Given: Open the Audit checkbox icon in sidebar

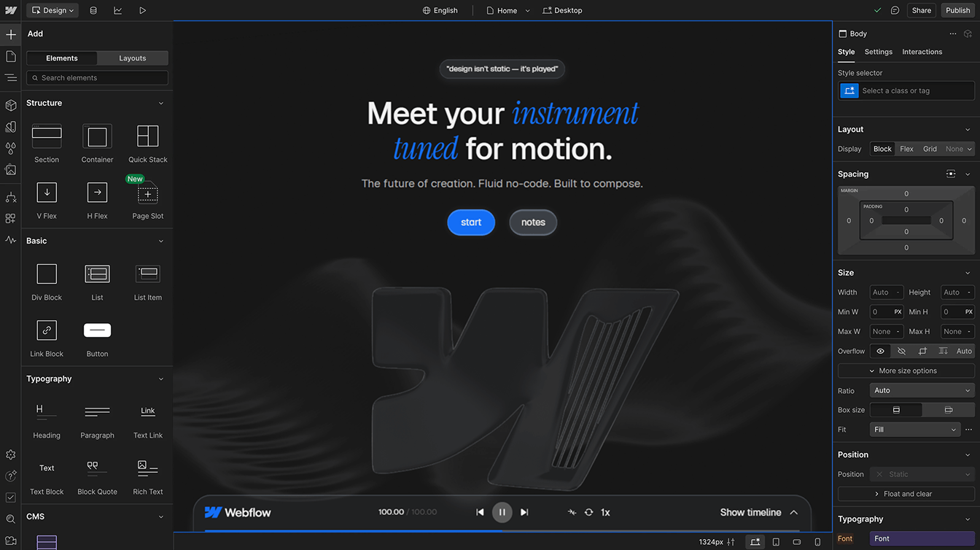Looking at the screenshot, I should pos(10,497).
